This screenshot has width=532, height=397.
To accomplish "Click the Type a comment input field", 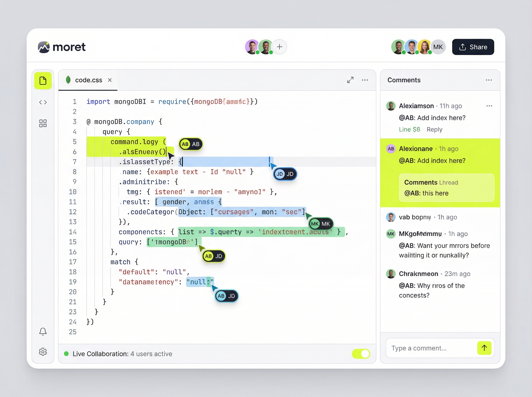I will click(430, 348).
